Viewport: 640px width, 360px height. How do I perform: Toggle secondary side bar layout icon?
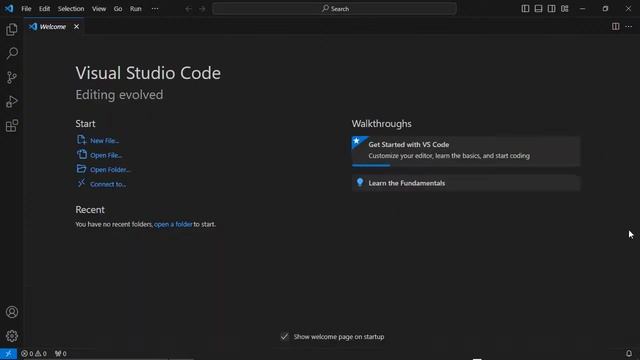click(x=551, y=9)
